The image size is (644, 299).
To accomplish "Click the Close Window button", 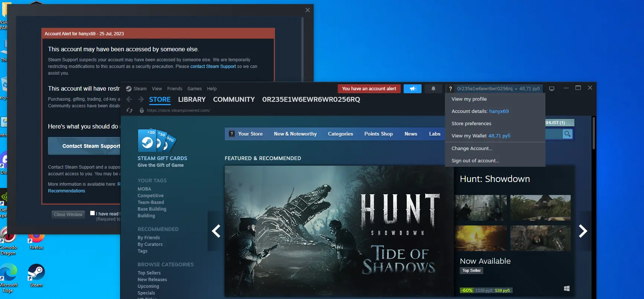I will [x=68, y=215].
